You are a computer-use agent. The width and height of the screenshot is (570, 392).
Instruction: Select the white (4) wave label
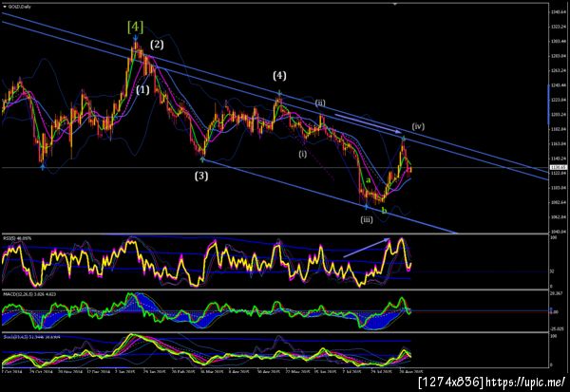point(279,76)
